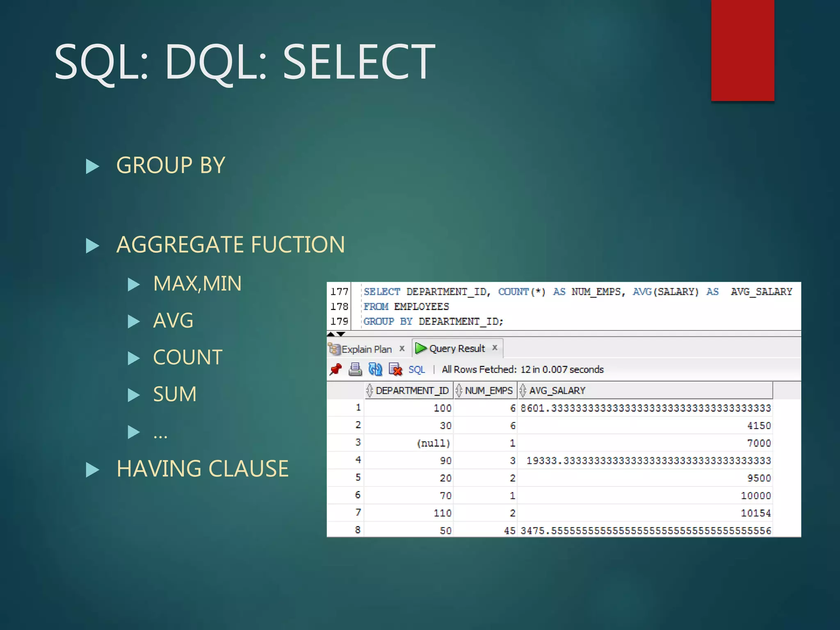Click the Explain Plan tab tree icon

pyautogui.click(x=334, y=349)
